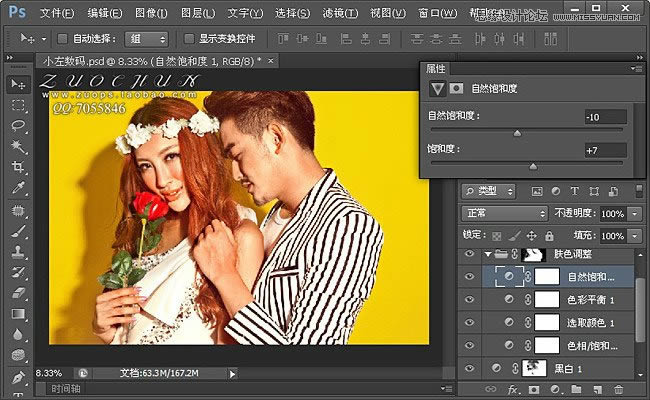650x400 pixels.
Task: Adjust the 自然饱和度 slider handle
Action: point(517,133)
